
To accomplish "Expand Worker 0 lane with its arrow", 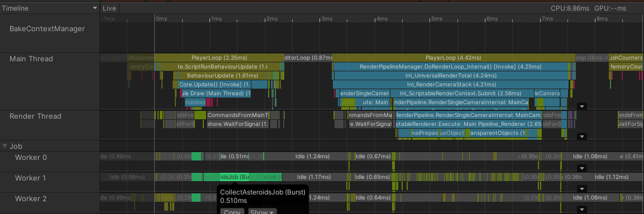I will (581, 168).
